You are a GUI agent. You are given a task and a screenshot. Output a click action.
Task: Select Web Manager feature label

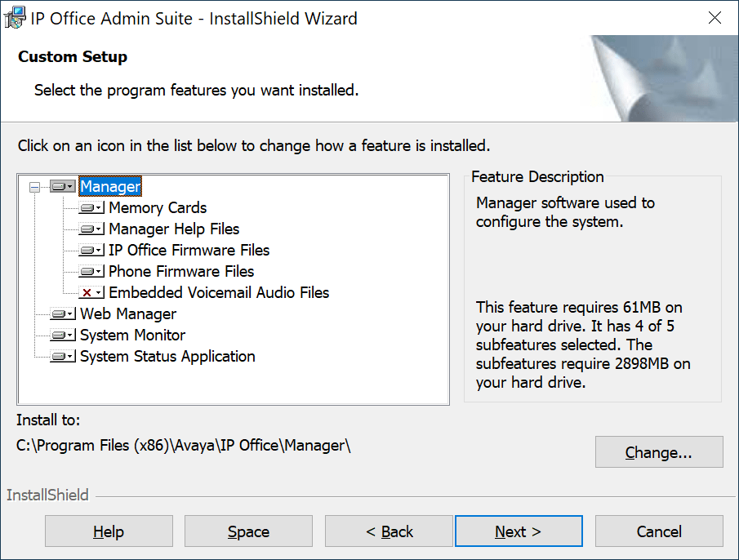click(128, 313)
